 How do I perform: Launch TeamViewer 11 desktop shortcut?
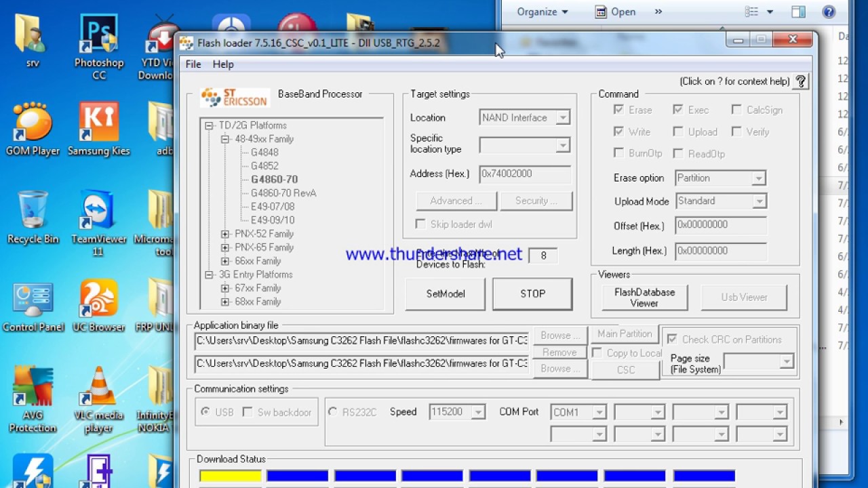(99, 222)
